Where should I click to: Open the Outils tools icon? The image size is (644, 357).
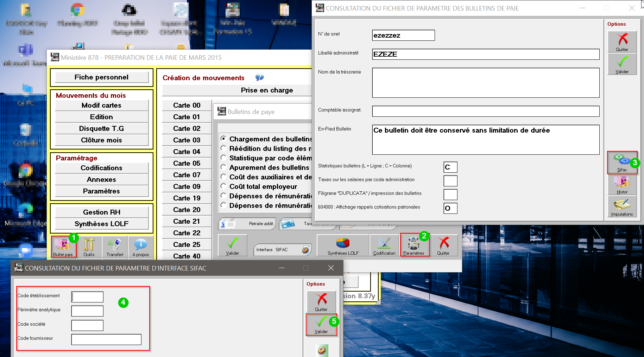pyautogui.click(x=89, y=246)
